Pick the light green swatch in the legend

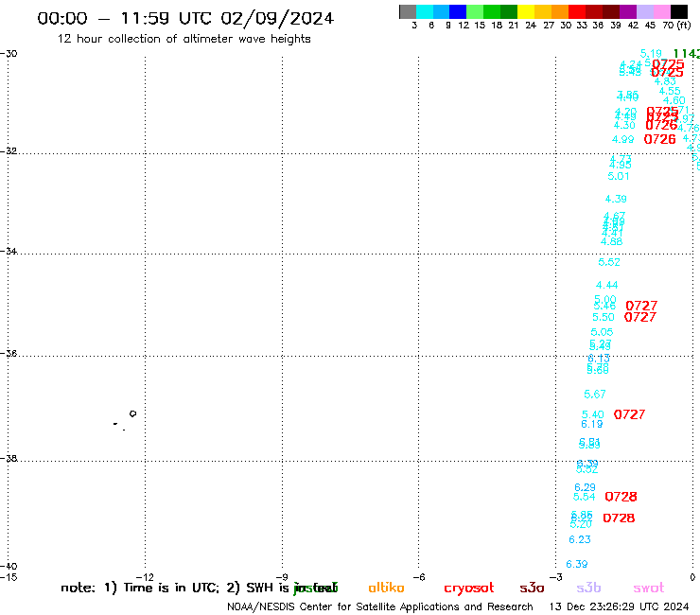point(475,11)
